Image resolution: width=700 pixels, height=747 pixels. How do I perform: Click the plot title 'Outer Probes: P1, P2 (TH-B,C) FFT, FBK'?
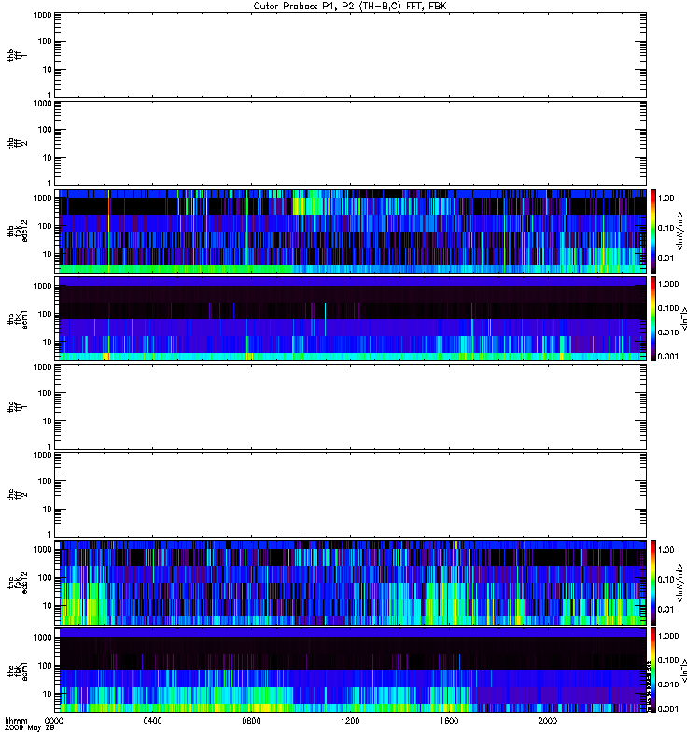(350, 7)
